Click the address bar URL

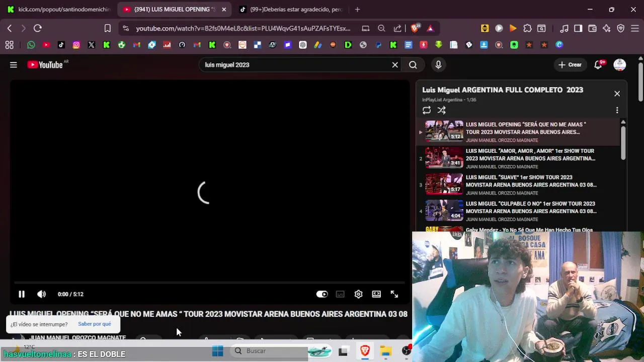(x=243, y=29)
